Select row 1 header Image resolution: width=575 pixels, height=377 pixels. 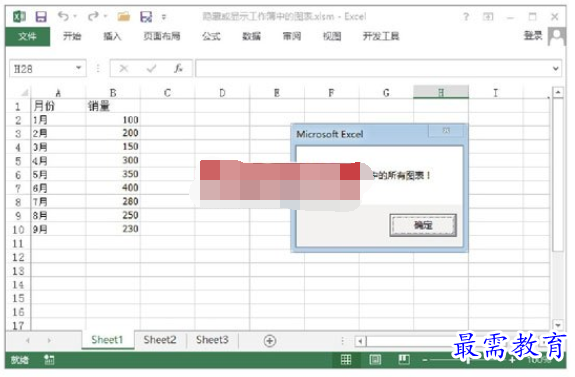tap(18, 107)
